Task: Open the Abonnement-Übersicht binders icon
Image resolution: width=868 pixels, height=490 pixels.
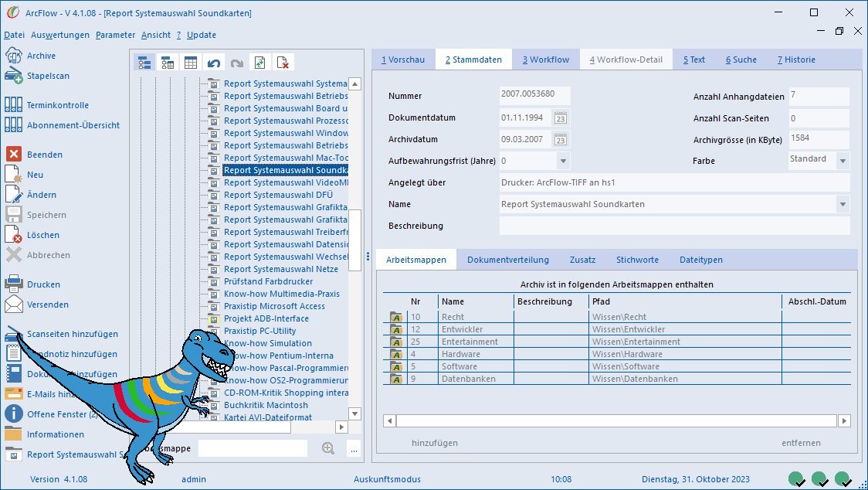Action: [x=13, y=124]
